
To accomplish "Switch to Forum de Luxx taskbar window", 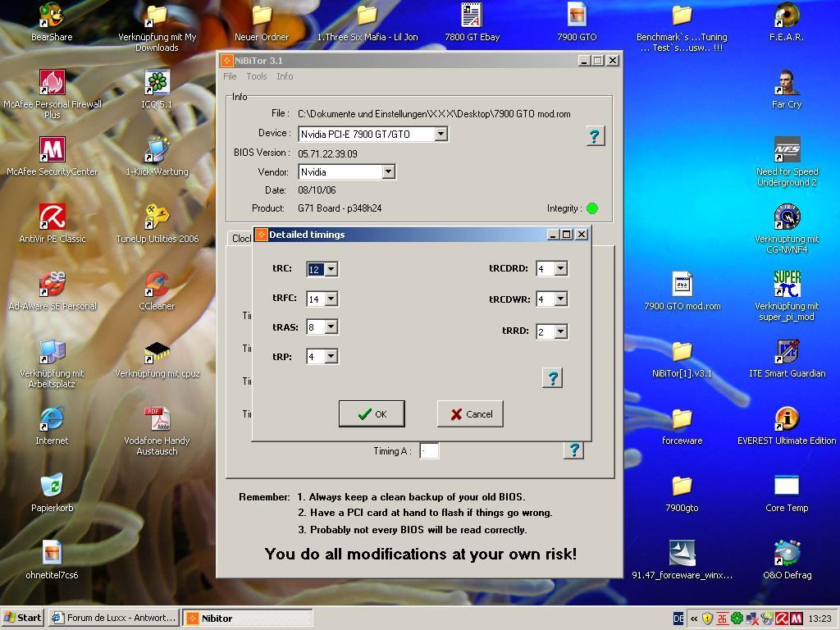I will [x=113, y=618].
